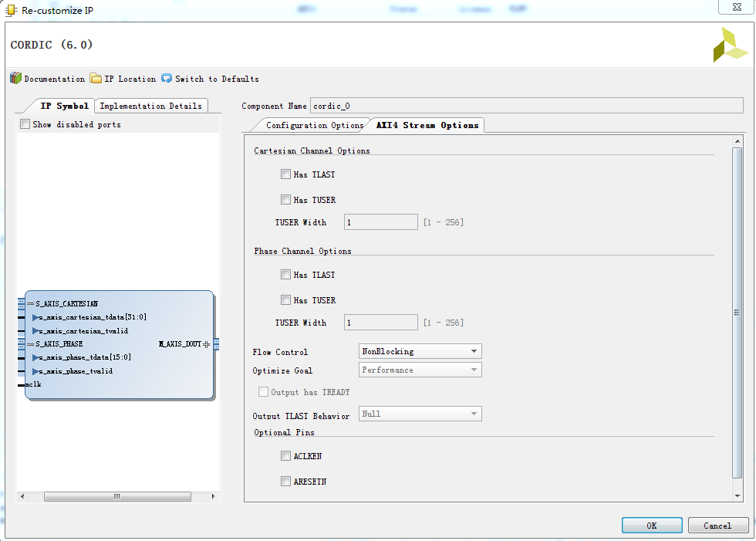Click the s_axis_phase_tvalid port arrow
Viewport: 756px width, 541px height.
pos(35,371)
